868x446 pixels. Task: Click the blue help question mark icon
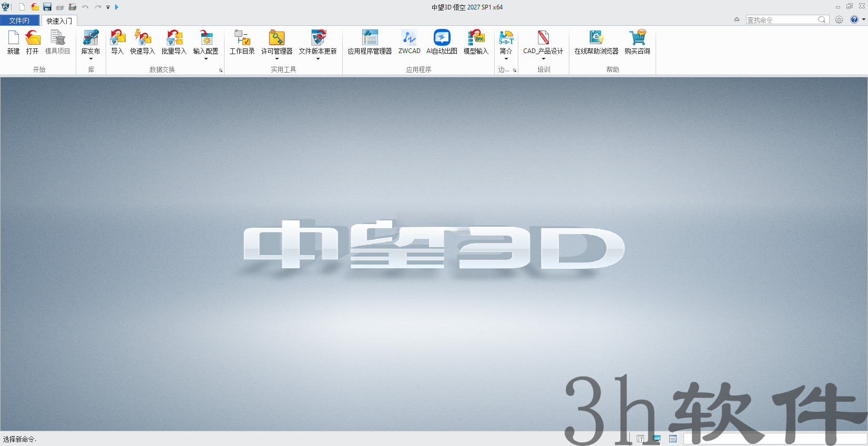(x=854, y=19)
